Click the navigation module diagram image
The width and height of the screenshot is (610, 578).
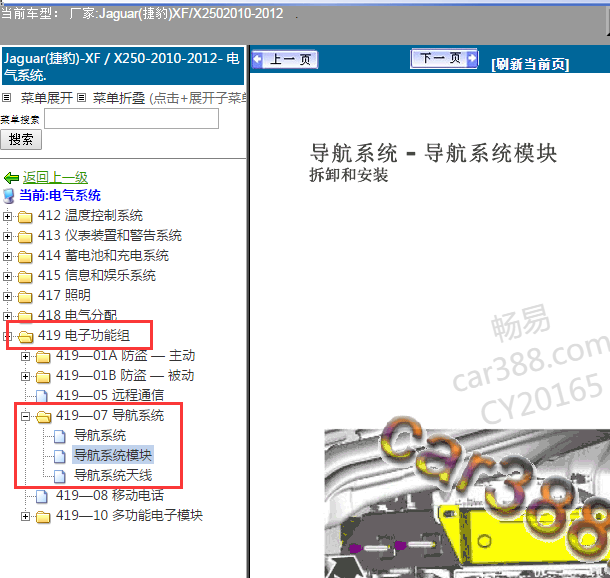(x=467, y=503)
